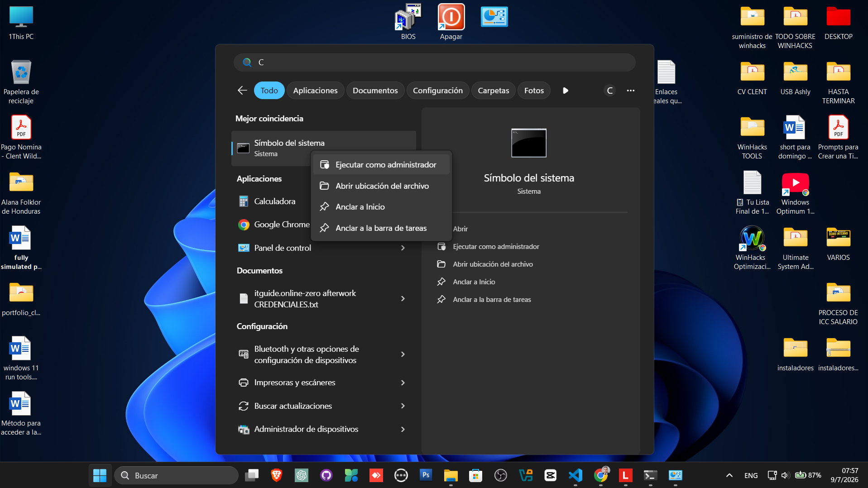
Task: Open File Explorer from taskbar
Action: [x=451, y=475]
